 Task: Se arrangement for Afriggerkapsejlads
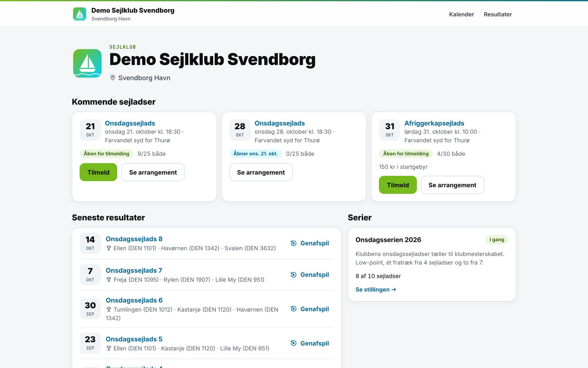[452, 185]
